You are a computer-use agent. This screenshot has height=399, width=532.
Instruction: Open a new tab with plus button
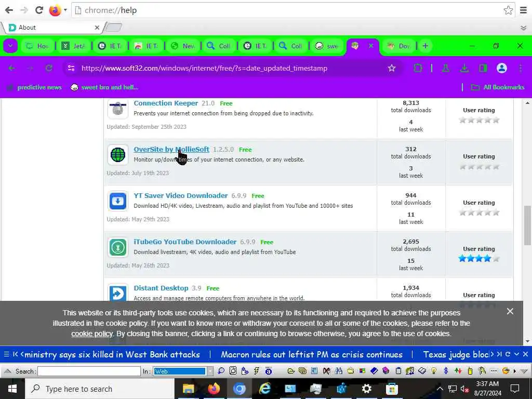(425, 46)
